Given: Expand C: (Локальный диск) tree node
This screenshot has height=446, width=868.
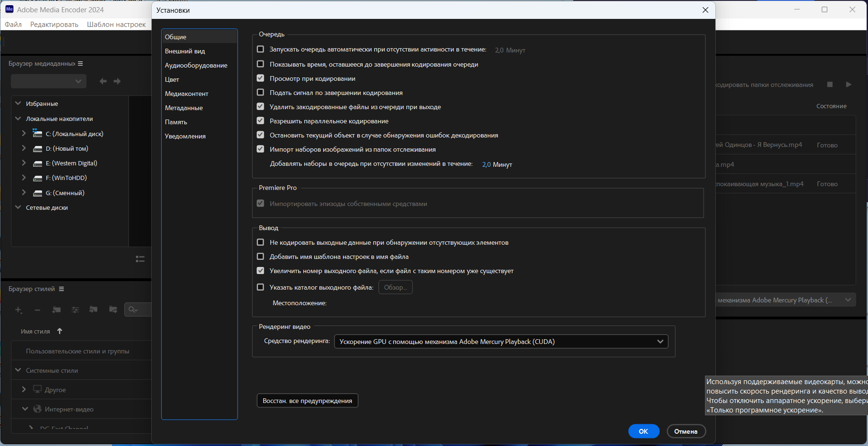Looking at the screenshot, I should point(24,134).
